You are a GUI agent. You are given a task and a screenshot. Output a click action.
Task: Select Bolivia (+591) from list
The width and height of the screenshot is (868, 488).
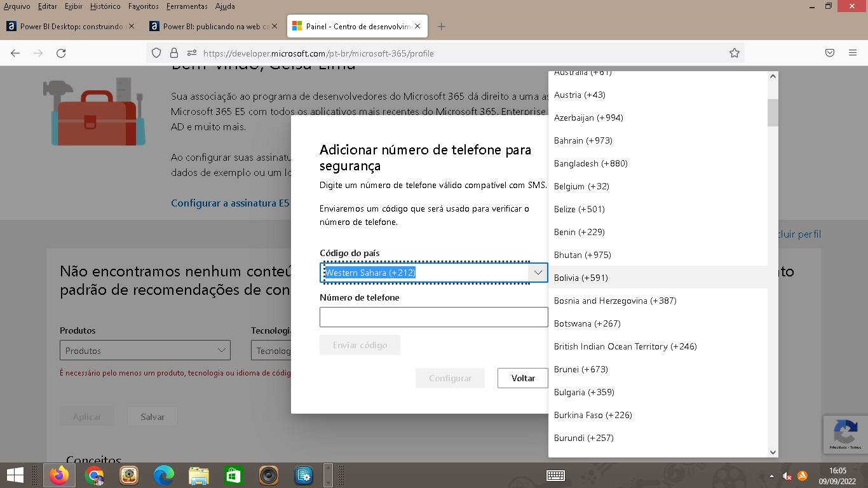(x=658, y=278)
